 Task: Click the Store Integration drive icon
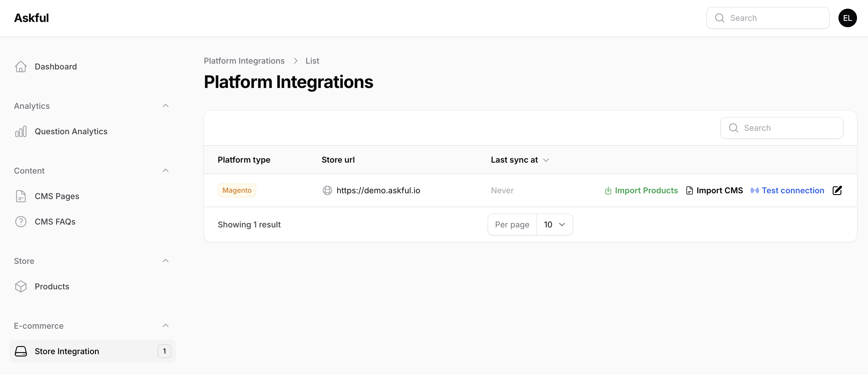(x=21, y=352)
